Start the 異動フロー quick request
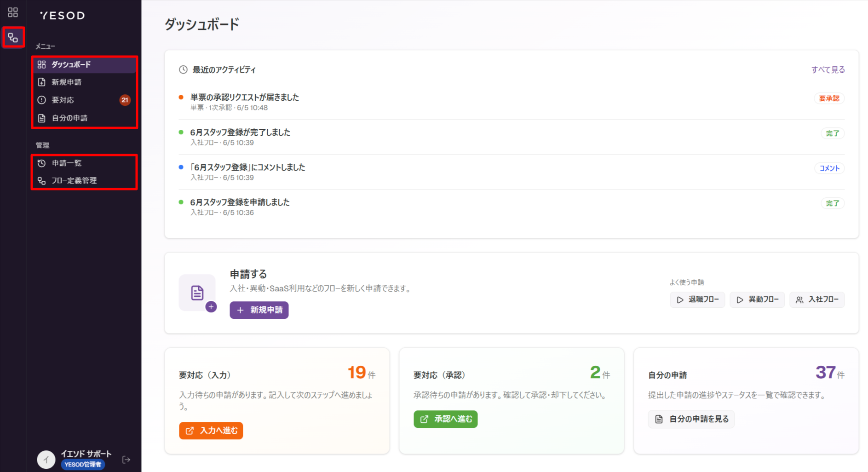Screen dimensions: 868x472 (757, 299)
